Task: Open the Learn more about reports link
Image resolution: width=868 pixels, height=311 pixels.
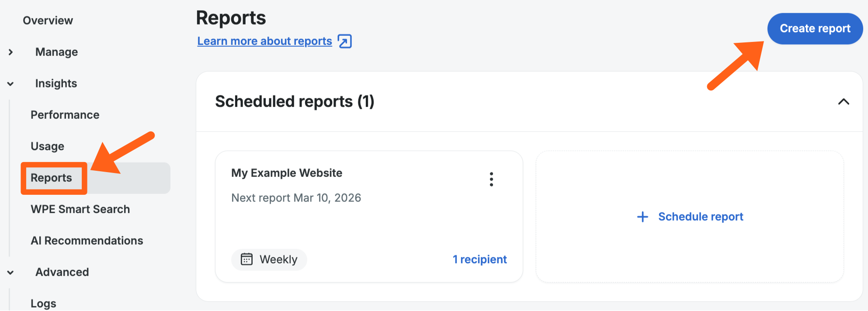Action: click(264, 41)
